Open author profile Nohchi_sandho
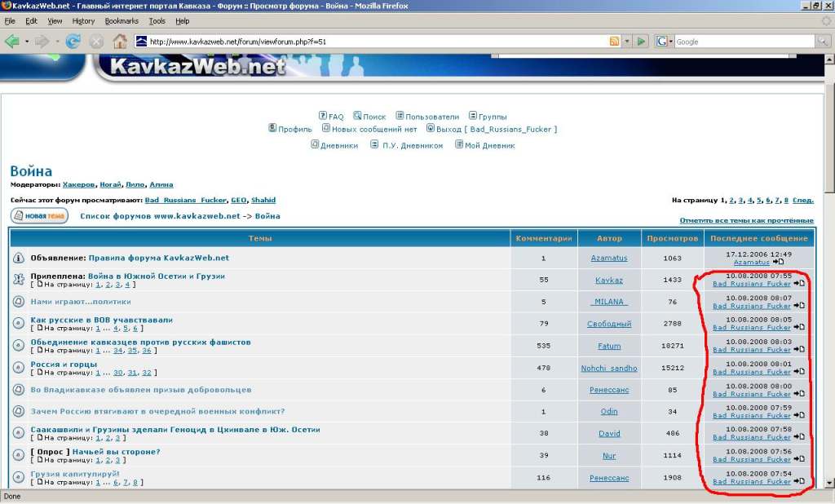The height and width of the screenshot is (504, 835). coord(608,368)
